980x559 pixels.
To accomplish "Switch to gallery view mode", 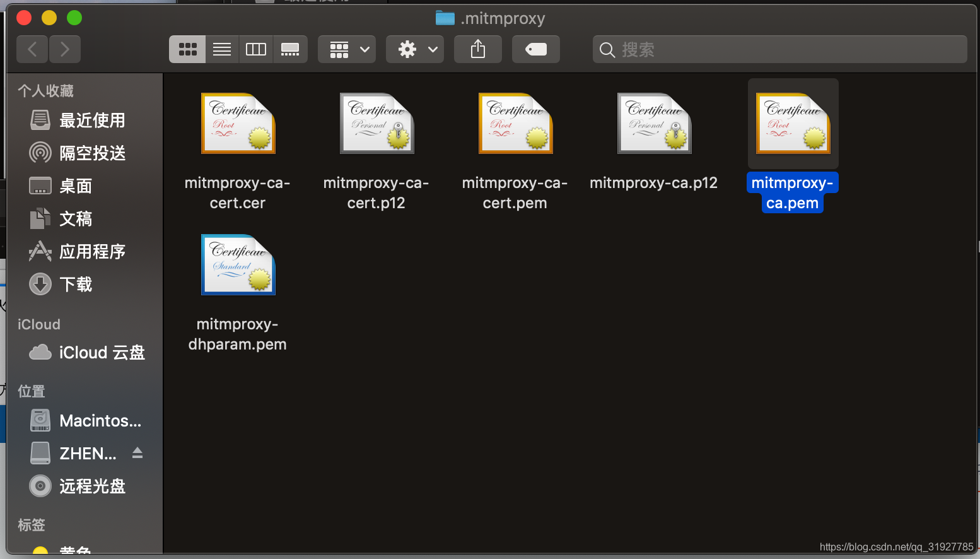I will pyautogui.click(x=290, y=49).
